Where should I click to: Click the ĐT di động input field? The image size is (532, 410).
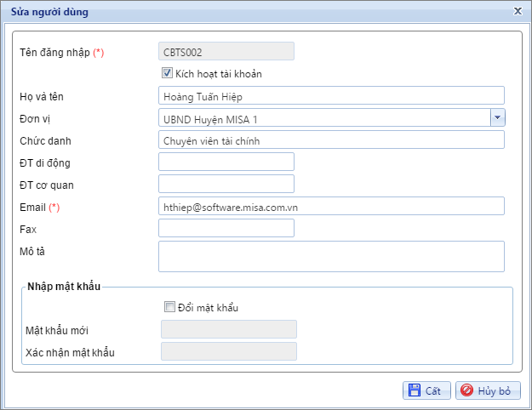226,162
